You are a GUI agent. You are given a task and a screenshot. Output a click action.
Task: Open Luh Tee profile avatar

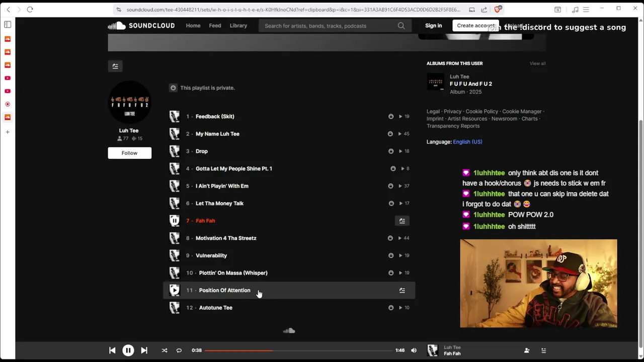pos(129,103)
